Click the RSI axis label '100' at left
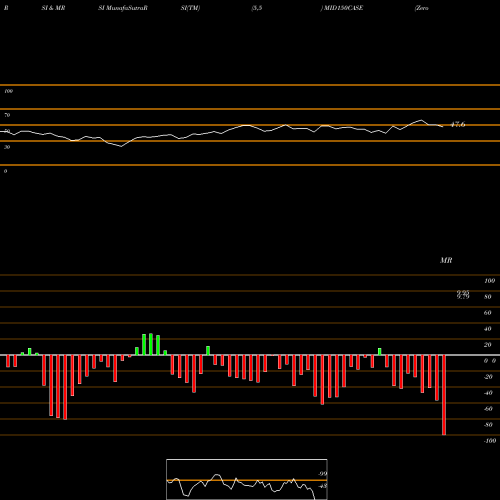The width and height of the screenshot is (500, 500). pyautogui.click(x=8, y=91)
